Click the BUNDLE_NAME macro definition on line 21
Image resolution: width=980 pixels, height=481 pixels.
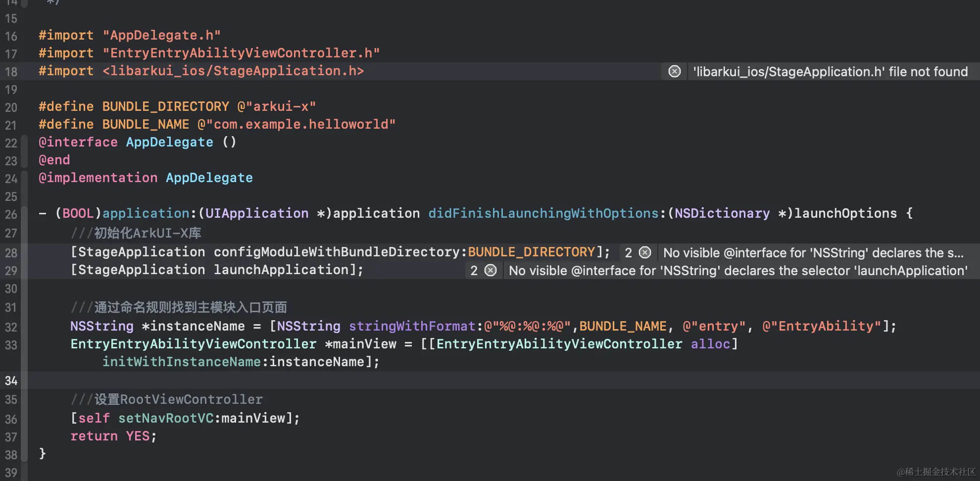146,124
